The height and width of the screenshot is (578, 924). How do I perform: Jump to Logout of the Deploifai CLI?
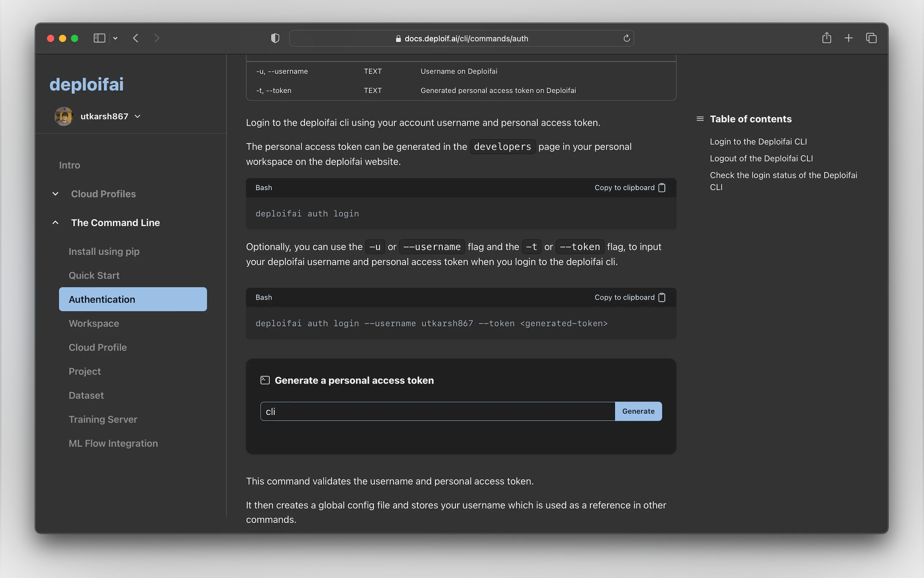761,158
